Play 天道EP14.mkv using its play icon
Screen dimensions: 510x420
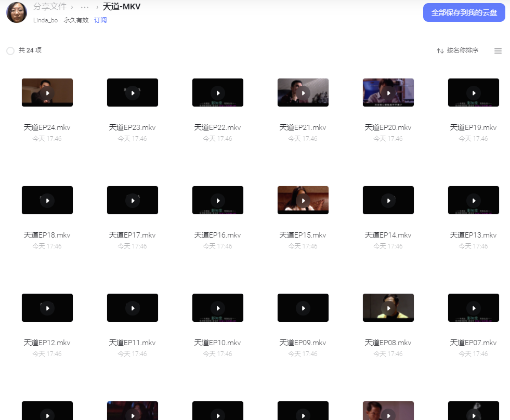pos(388,201)
